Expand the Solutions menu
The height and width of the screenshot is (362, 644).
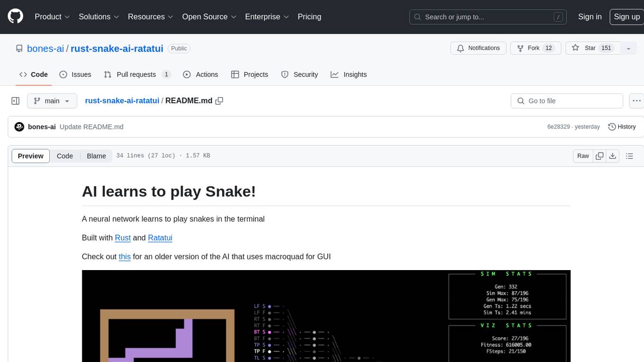98,17
